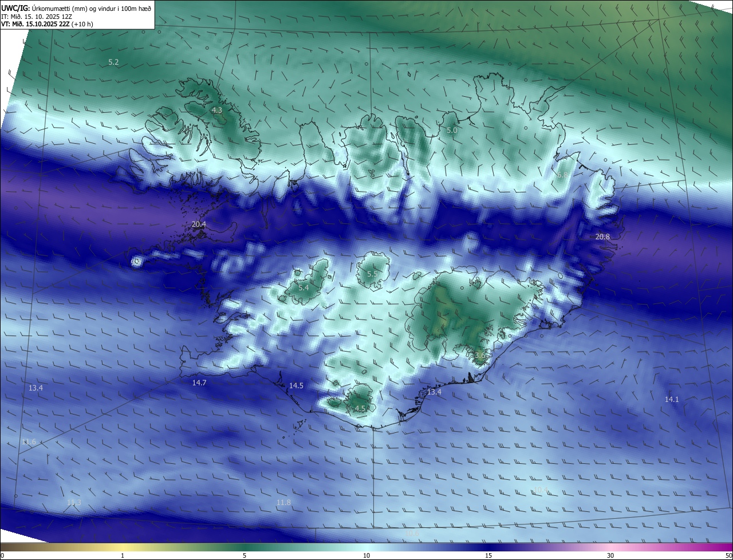Image resolution: width=733 pixels, height=560 pixels.
Task: Click the 20.8 value label
Action: click(x=602, y=236)
